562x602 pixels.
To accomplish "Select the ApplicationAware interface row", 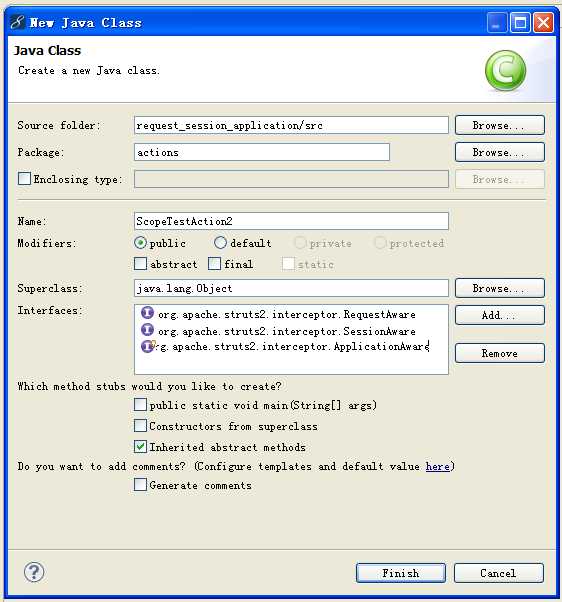I will coord(285,346).
